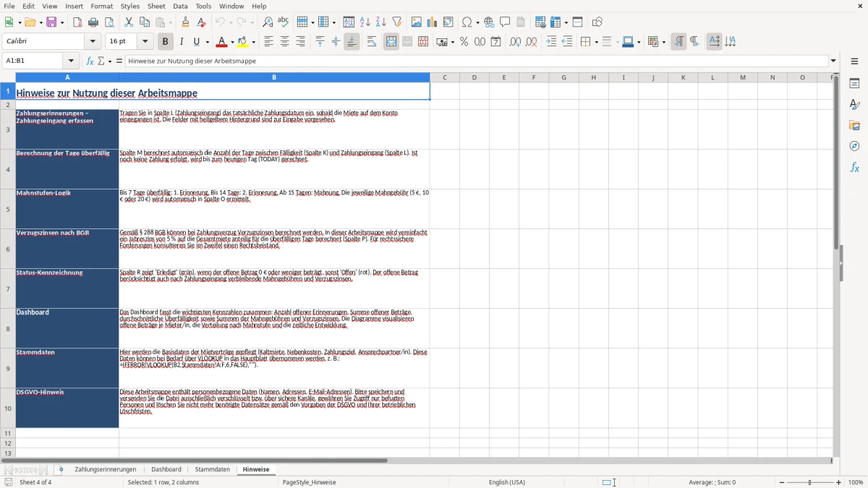The width and height of the screenshot is (868, 488).
Task: Click the zoom slider handle
Action: click(x=810, y=482)
